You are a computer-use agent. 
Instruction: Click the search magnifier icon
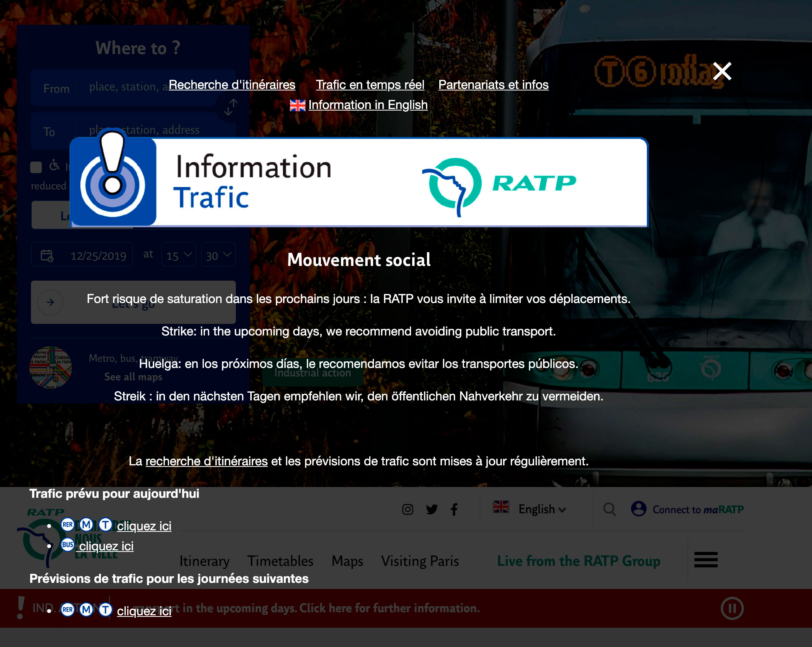[x=609, y=509]
